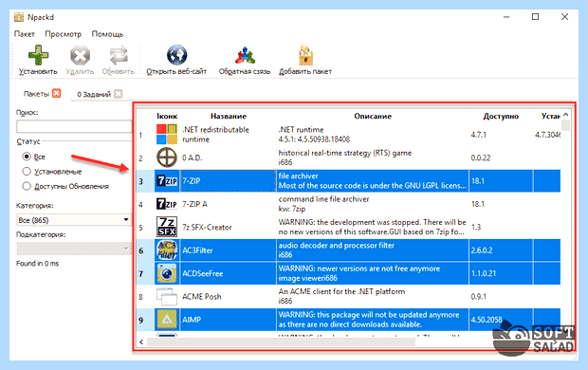Click '.NET redistributable runtime' name cell

[x=229, y=135]
